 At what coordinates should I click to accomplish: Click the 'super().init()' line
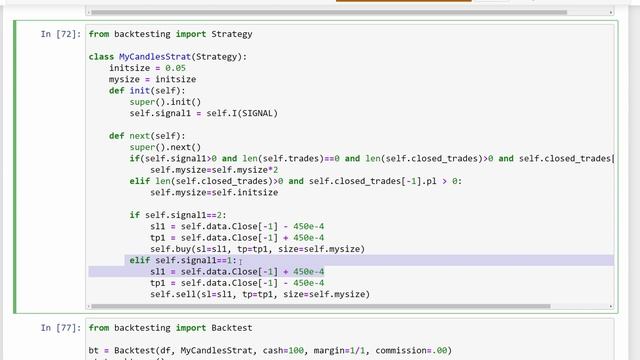point(165,102)
